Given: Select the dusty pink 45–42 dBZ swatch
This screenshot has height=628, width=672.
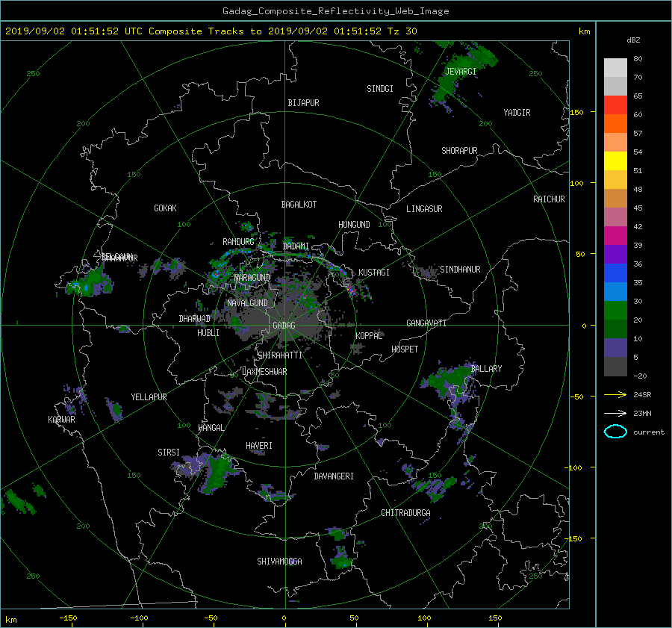Looking at the screenshot, I should pos(615,217).
